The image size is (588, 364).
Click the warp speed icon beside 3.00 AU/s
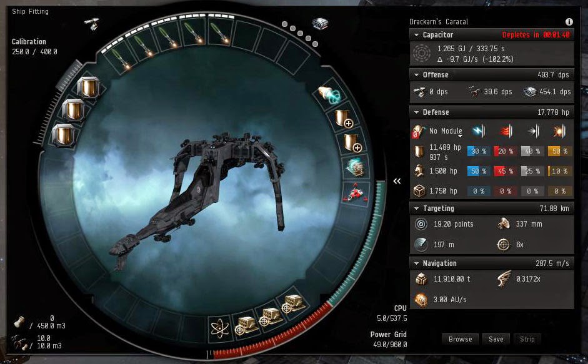pos(421,299)
